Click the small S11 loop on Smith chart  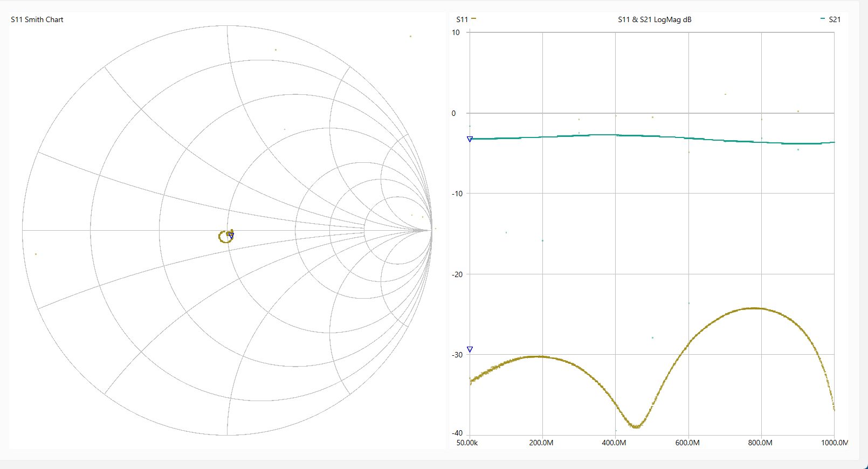click(224, 237)
